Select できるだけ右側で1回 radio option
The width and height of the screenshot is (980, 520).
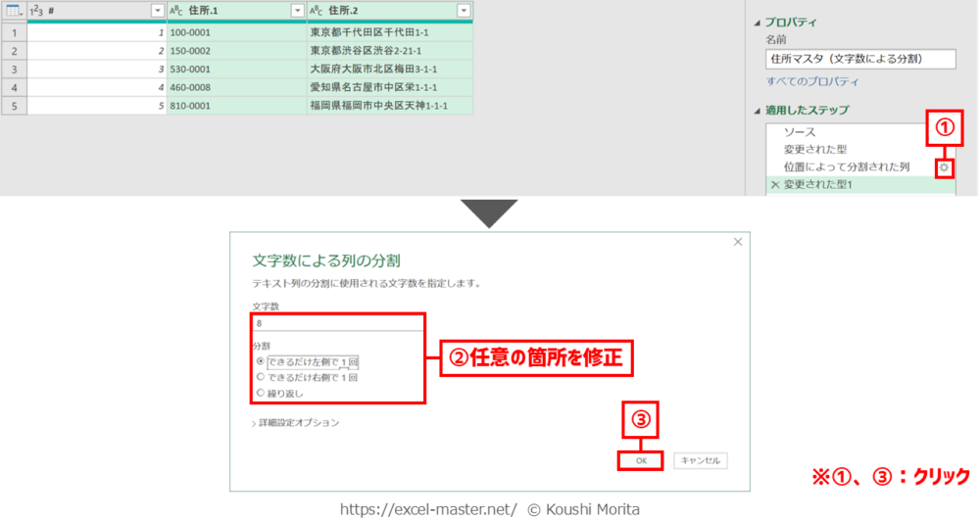pyautogui.click(x=260, y=376)
